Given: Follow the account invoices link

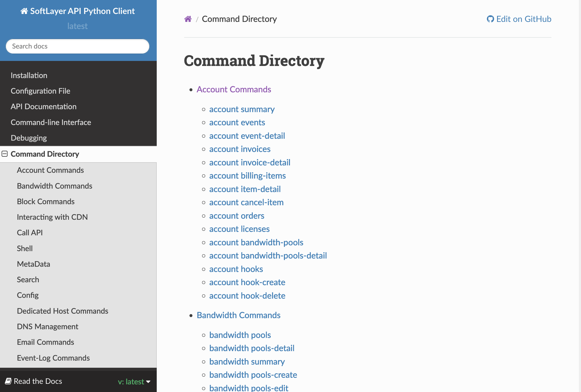Looking at the screenshot, I should (x=240, y=149).
